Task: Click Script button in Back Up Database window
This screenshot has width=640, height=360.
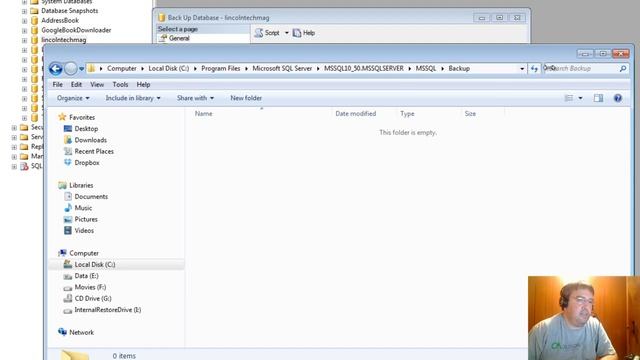Action: [268, 33]
